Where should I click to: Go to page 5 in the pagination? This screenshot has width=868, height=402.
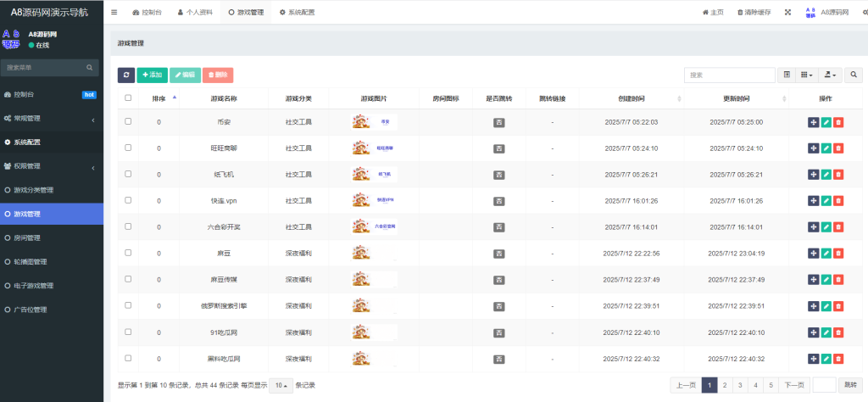(771, 385)
